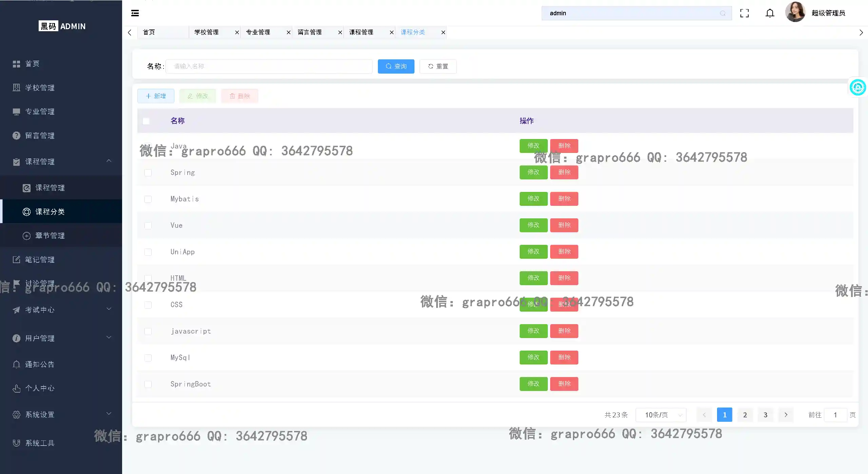Tick the MySql row checkbox
The width and height of the screenshot is (868, 474).
pos(148,358)
